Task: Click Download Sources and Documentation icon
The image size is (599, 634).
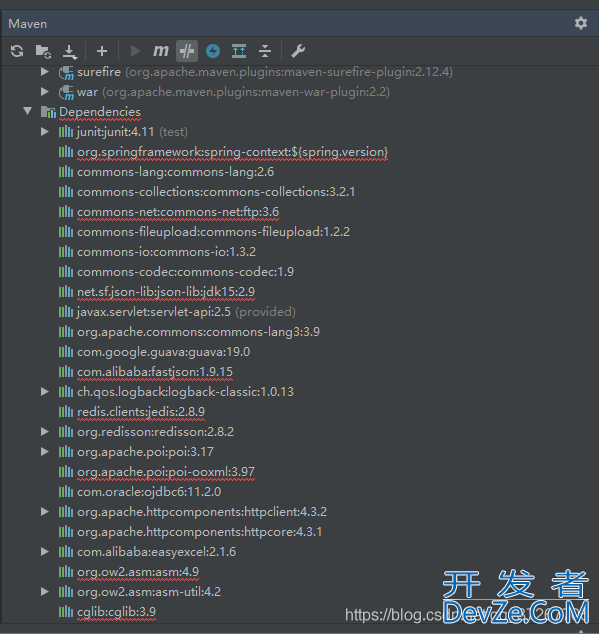Action: click(x=70, y=51)
